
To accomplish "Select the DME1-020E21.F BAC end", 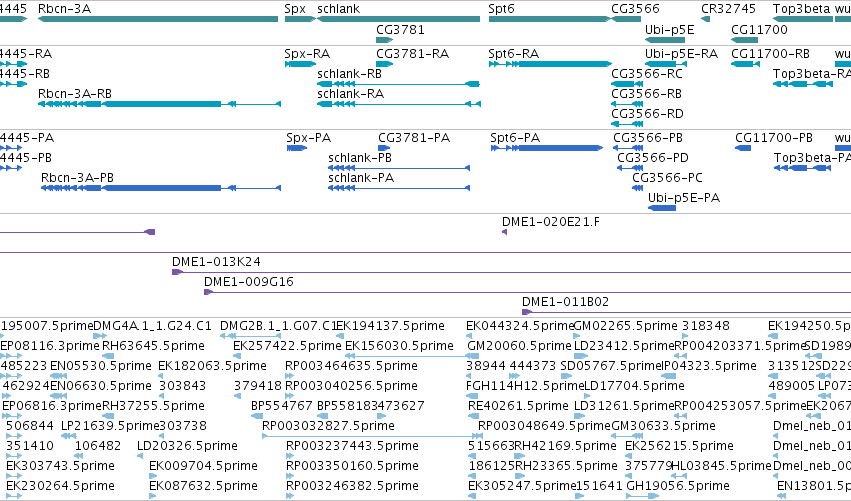I will [505, 232].
